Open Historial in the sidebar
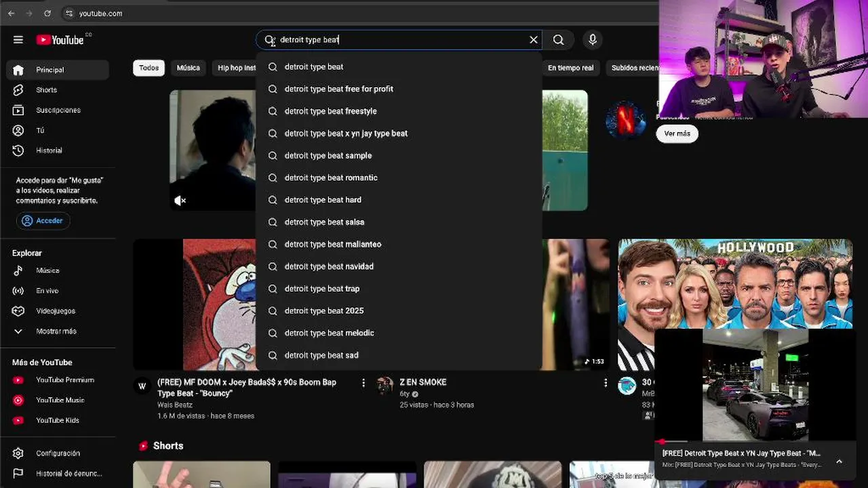The image size is (868, 488). [58, 150]
